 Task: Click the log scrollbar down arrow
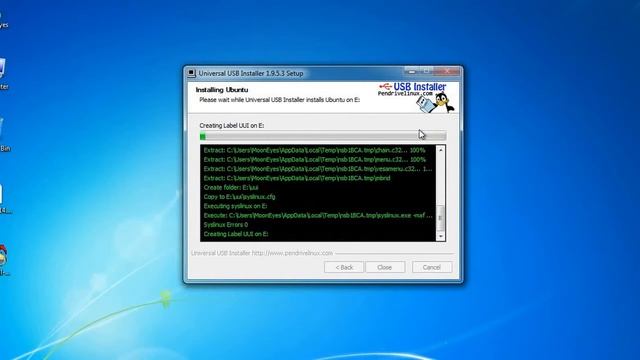(x=440, y=236)
